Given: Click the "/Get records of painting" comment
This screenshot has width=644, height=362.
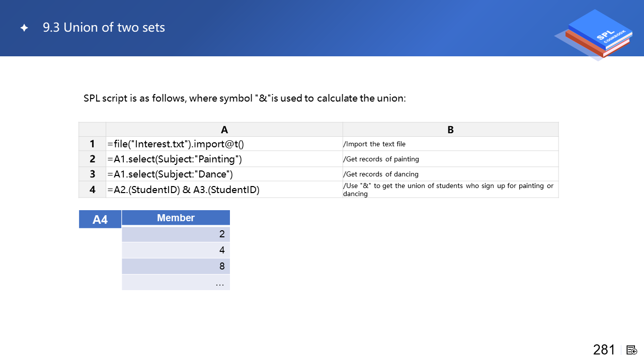Looking at the screenshot, I should point(450,159).
